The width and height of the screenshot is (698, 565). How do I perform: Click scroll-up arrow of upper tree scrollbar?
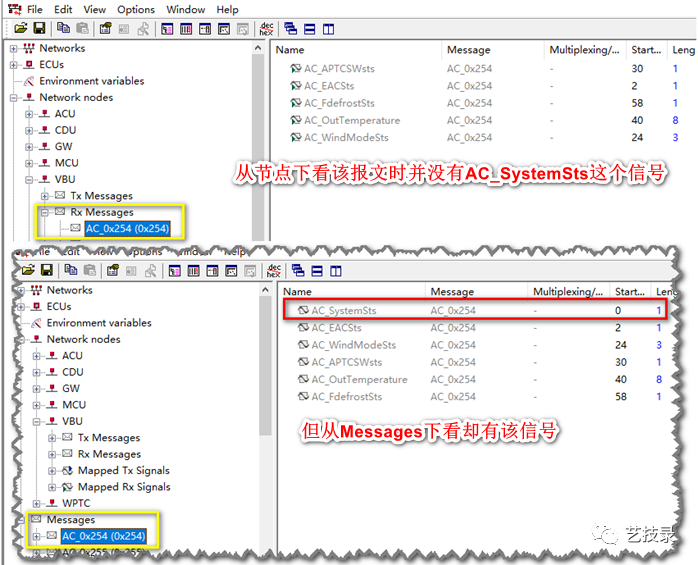258,48
